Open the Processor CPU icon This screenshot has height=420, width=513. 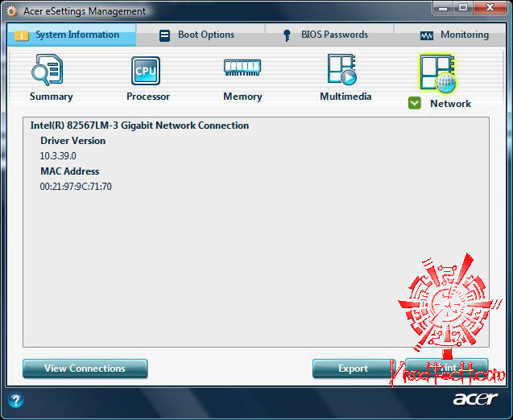146,71
